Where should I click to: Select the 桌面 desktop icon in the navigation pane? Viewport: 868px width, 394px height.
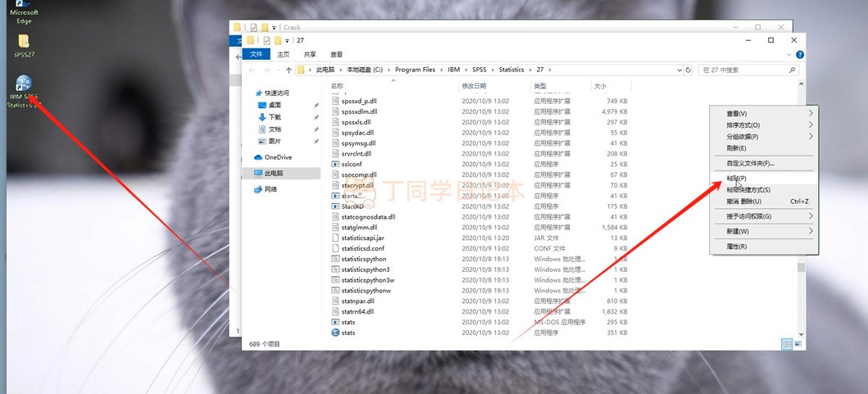pyautogui.click(x=262, y=105)
